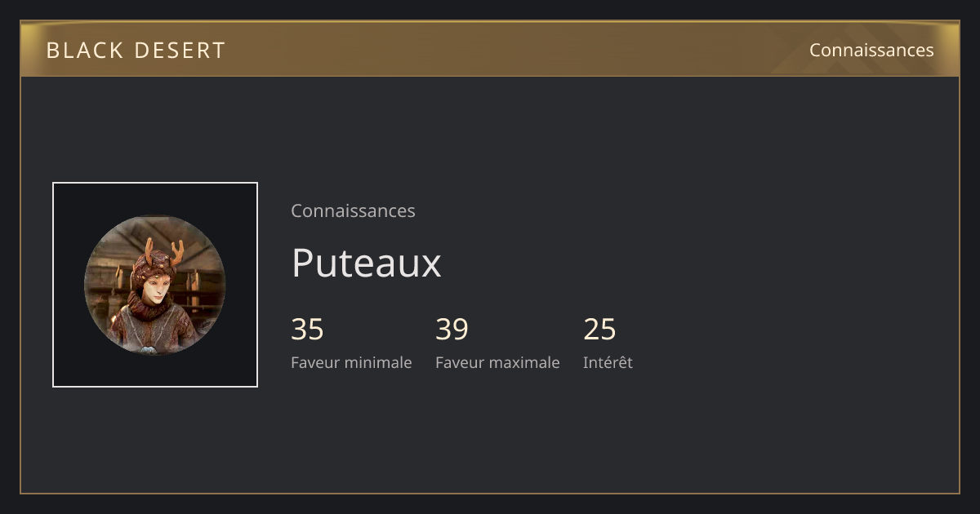Click the golden header banner
The image size is (980, 514).
(490, 49)
